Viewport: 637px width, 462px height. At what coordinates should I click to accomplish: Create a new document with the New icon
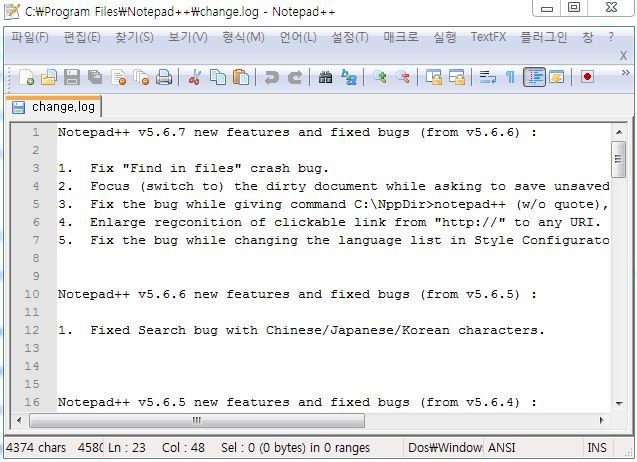26,77
